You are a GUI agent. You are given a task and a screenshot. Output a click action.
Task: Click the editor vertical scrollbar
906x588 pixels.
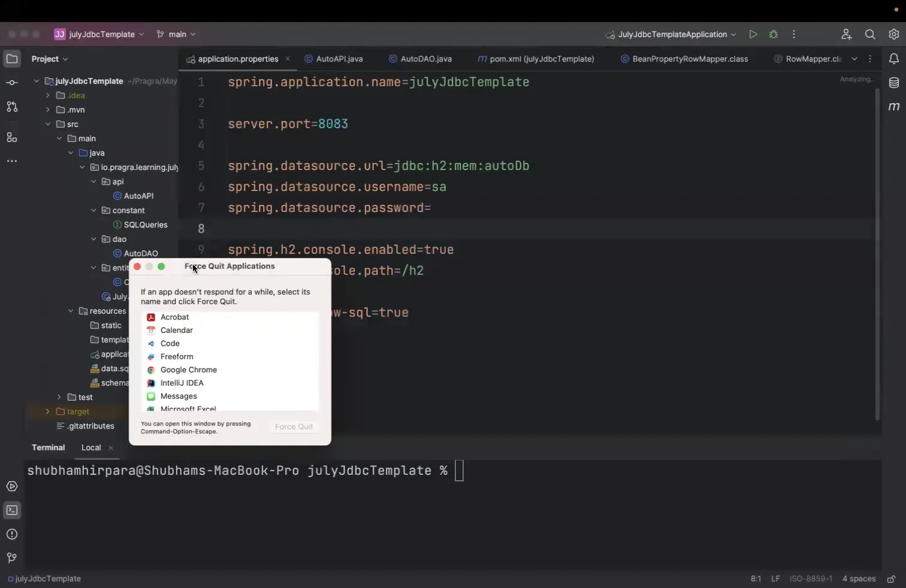point(877,254)
